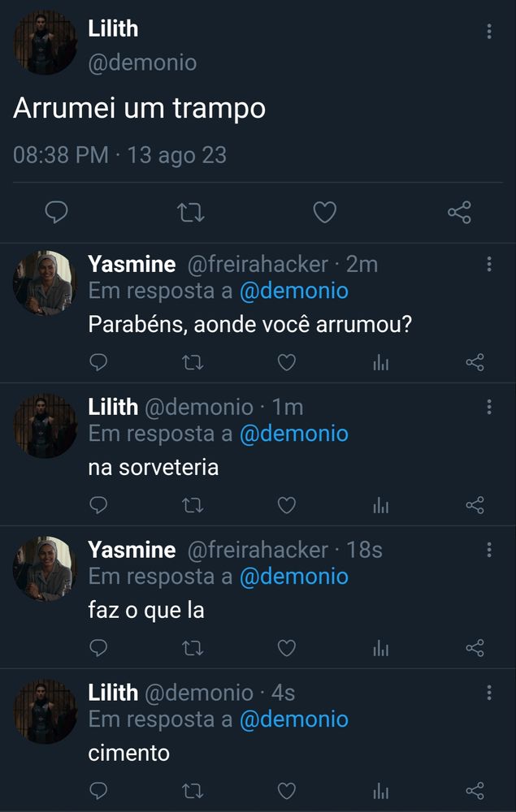This screenshot has width=516, height=812.
Task: Share the main tweet by Lilith
Action: 459,213
